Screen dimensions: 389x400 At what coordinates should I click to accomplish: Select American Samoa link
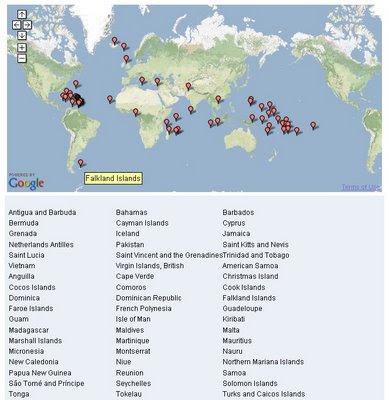250,266
